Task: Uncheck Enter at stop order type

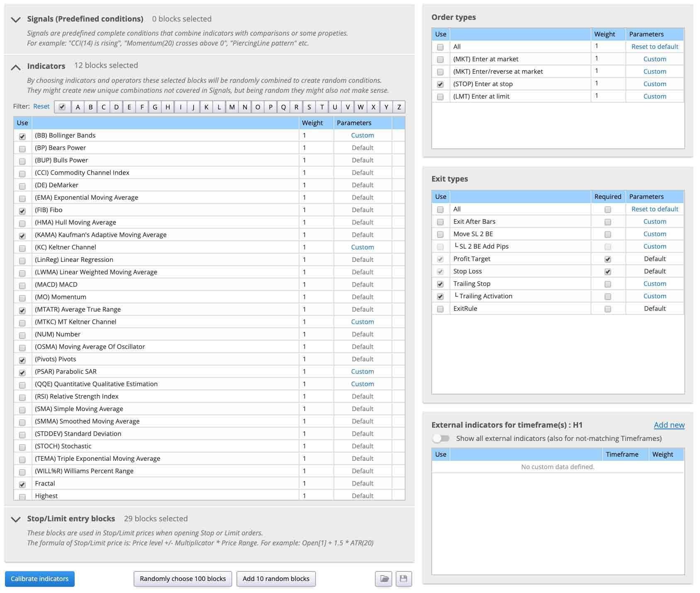Action: (x=440, y=85)
